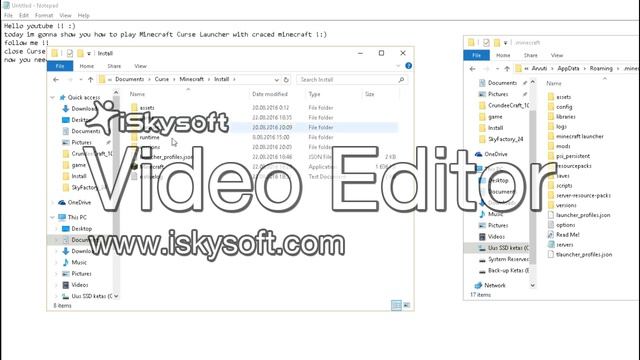The width and height of the screenshot is (640, 360).
Task: Select launcher_profiles.json in minecraft window
Action: pyautogui.click(x=583, y=215)
